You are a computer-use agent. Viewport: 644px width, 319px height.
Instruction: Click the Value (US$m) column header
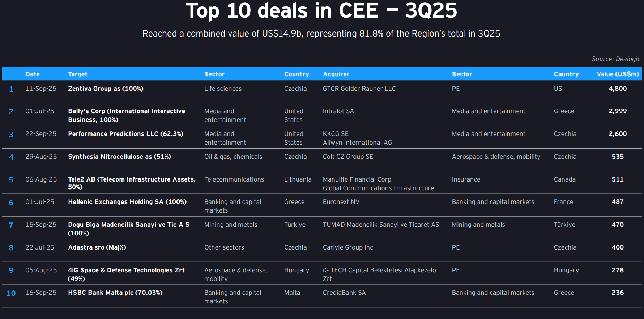(x=618, y=74)
